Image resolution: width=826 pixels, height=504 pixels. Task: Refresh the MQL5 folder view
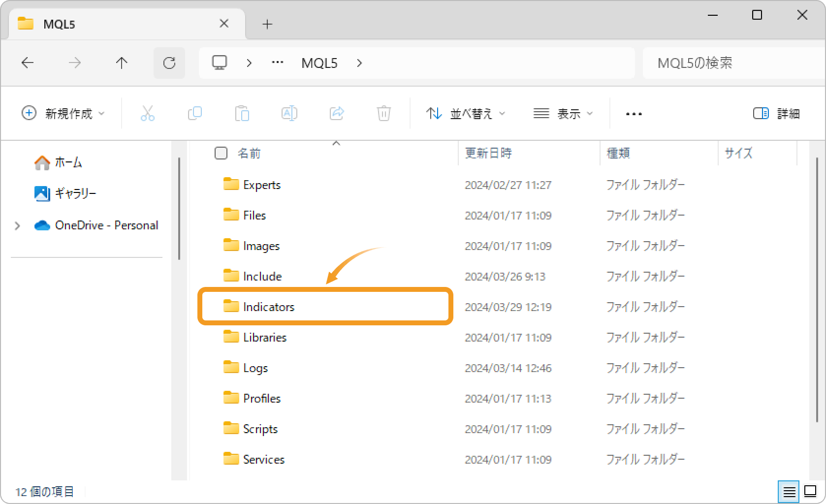coord(169,63)
